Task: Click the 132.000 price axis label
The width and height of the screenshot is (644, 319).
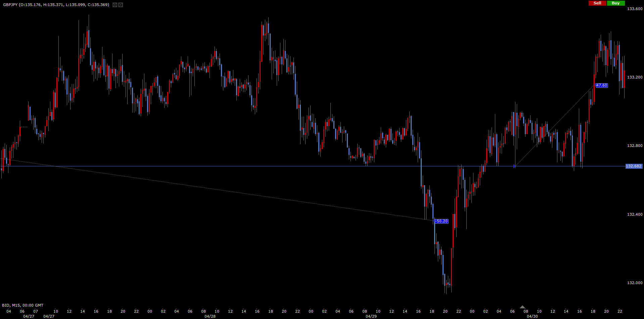Action: (635, 283)
